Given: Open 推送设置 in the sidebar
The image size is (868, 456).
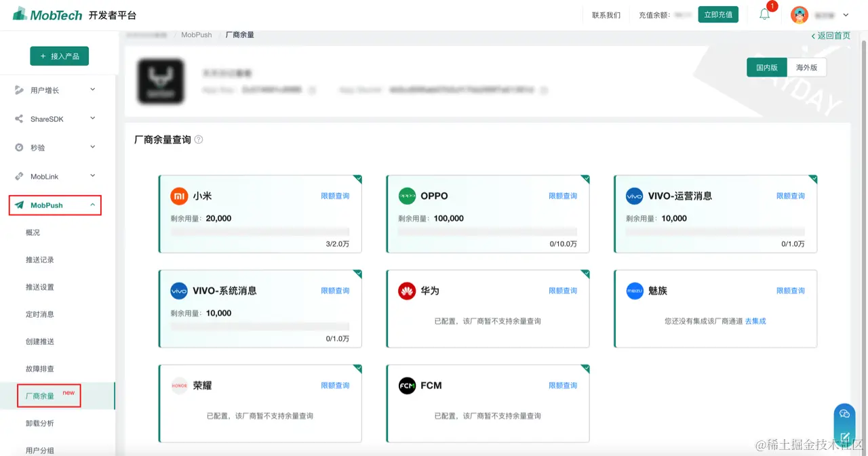Looking at the screenshot, I should pos(40,287).
